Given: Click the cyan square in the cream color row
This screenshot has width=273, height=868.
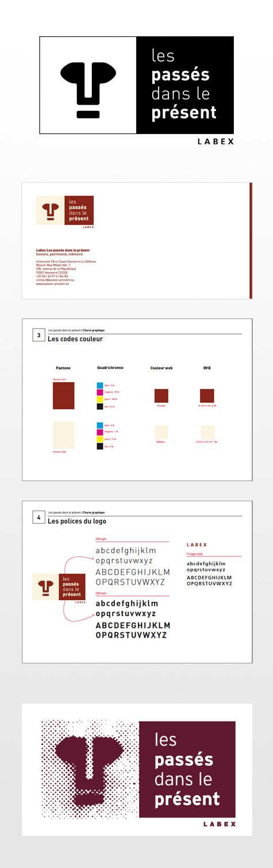Looking at the screenshot, I should (100, 425).
